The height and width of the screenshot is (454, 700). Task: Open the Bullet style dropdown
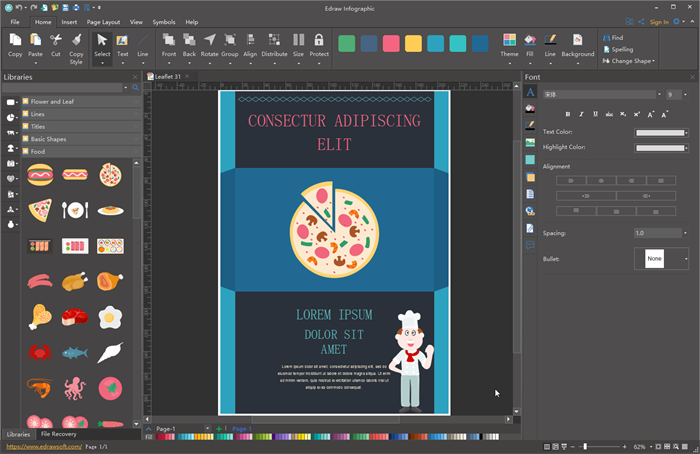[686, 259]
